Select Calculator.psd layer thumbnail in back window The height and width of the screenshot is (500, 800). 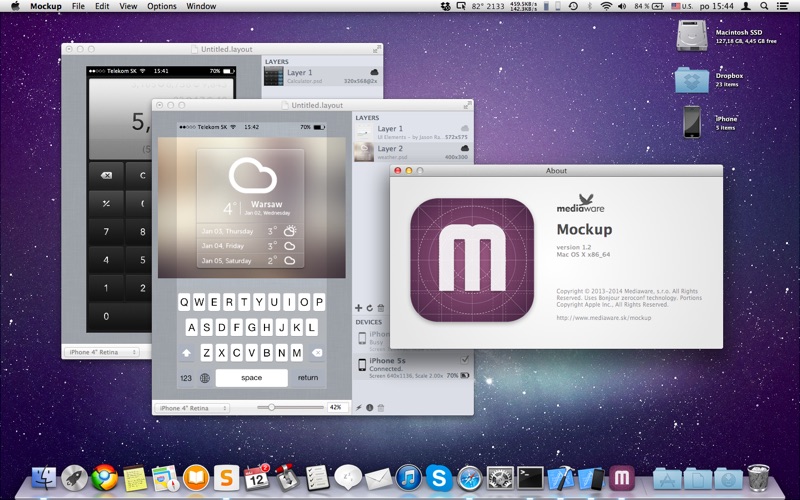(x=273, y=76)
